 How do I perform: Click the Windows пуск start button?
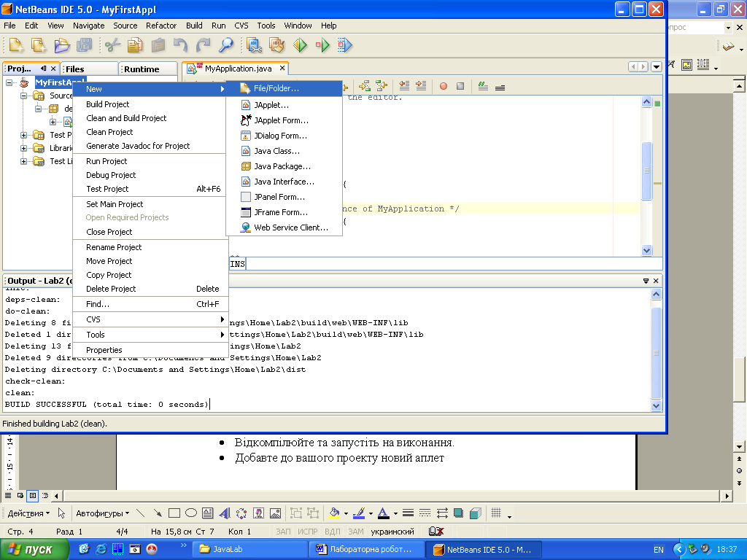[x=34, y=549]
